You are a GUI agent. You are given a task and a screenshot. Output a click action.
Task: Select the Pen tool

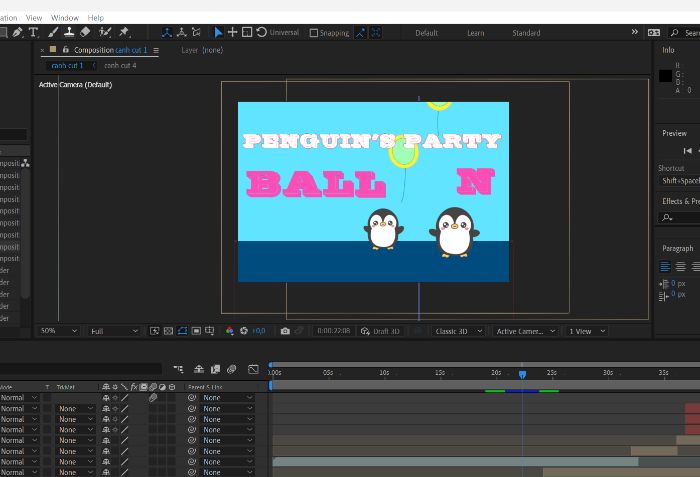[x=17, y=32]
